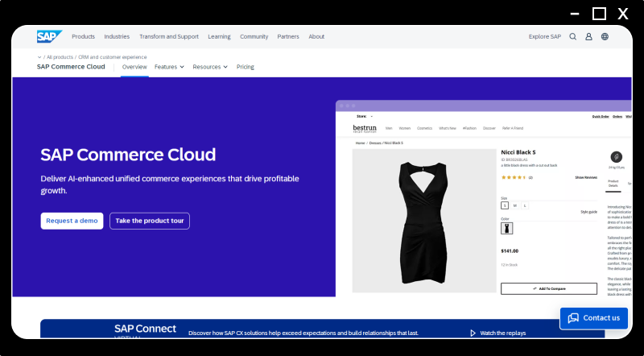Maximize the browser window
The image size is (644, 356).
599,14
